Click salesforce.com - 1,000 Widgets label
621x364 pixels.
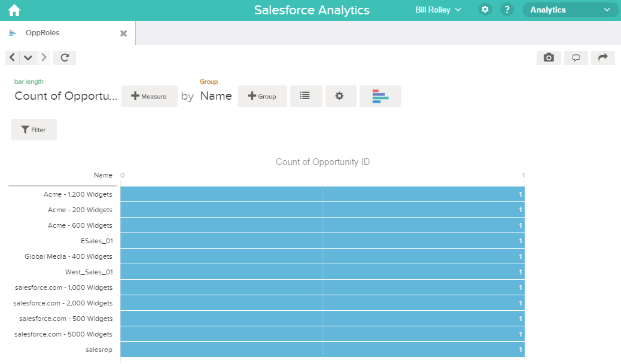(x=63, y=287)
